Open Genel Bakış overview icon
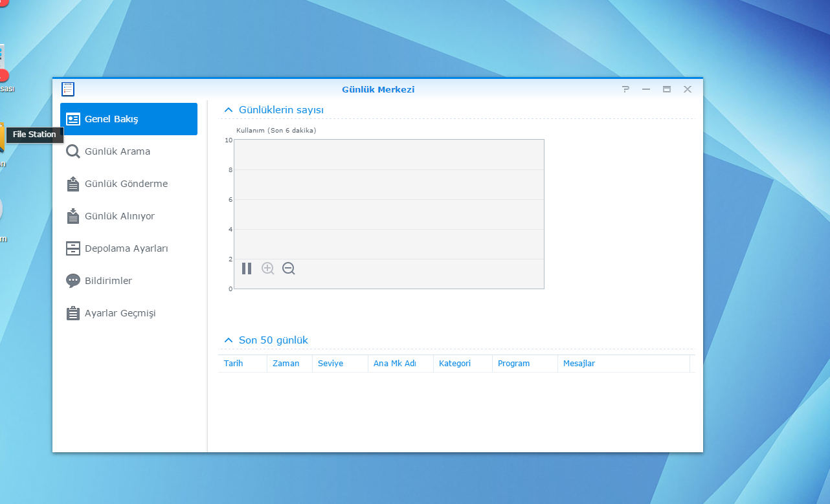The image size is (830, 504). (73, 119)
